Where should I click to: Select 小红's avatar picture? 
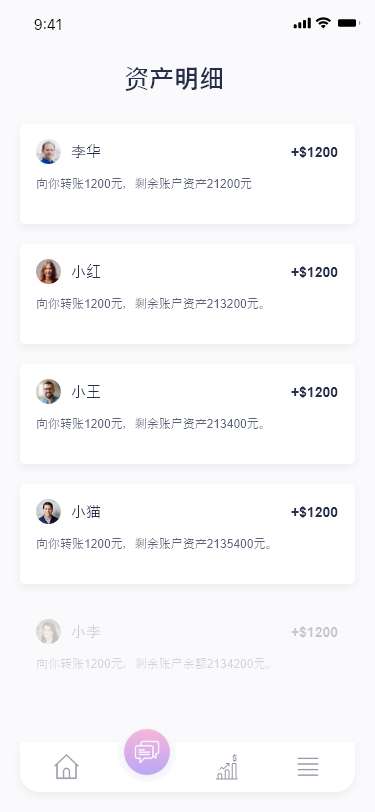point(48,271)
